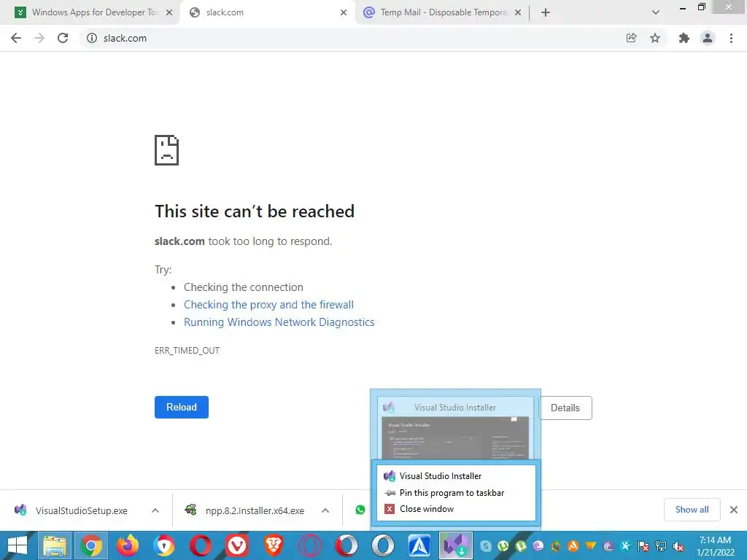
Task: Open the network status tray icon
Action: click(x=661, y=546)
